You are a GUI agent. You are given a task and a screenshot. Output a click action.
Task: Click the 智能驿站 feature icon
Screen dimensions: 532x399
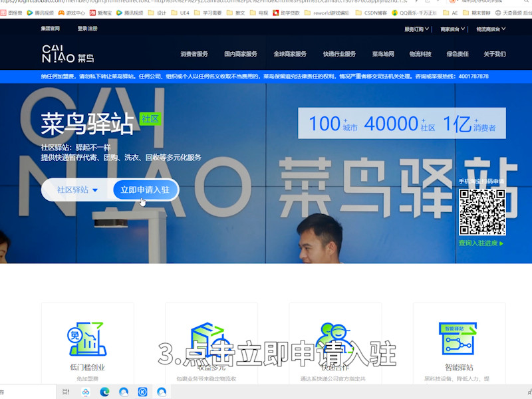tap(458, 338)
